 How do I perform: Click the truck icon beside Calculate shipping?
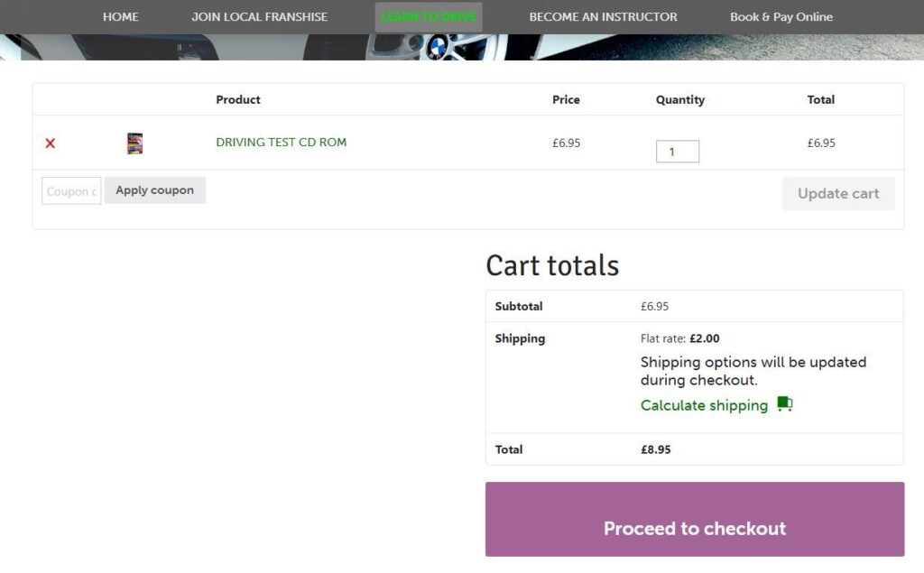[784, 404]
